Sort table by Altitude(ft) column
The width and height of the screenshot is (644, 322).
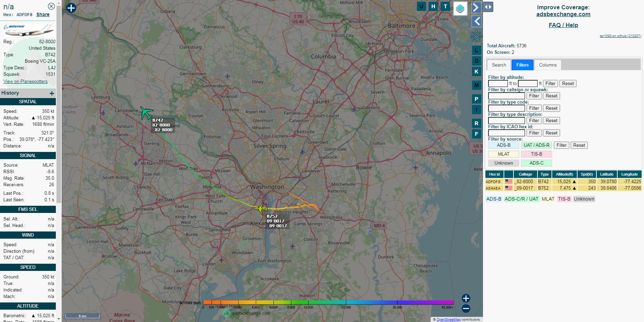click(x=564, y=175)
